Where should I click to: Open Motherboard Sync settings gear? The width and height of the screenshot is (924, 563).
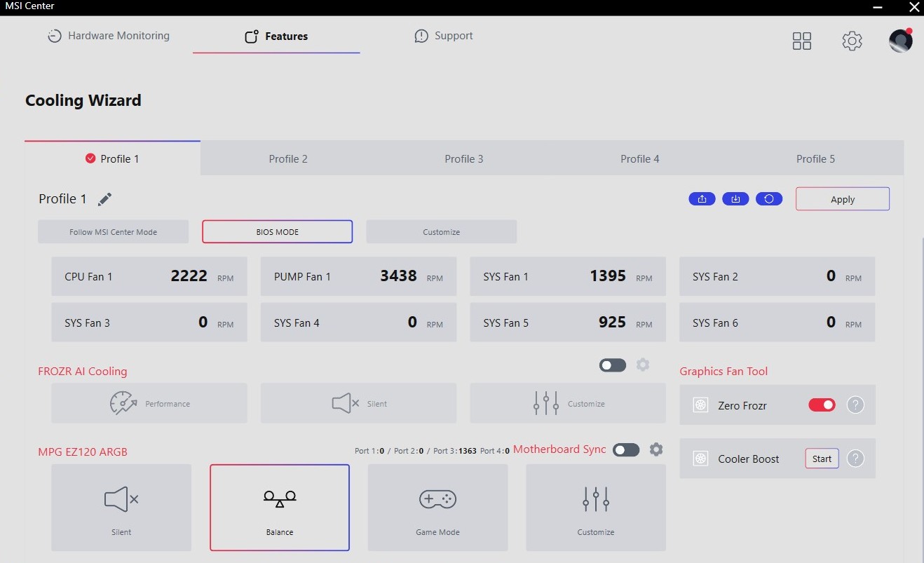[656, 449]
